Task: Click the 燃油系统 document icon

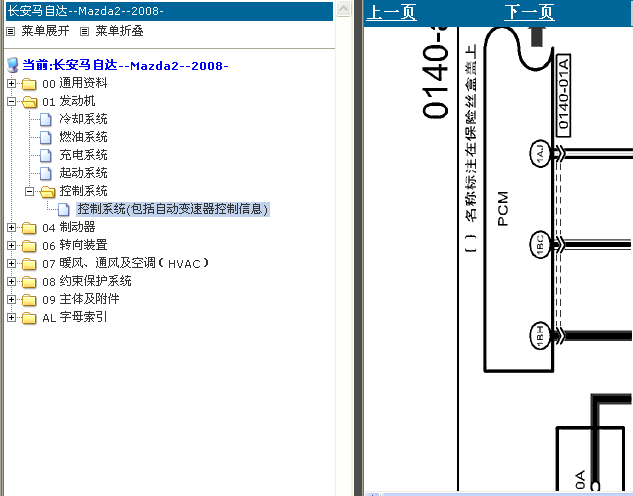Action: 46,138
